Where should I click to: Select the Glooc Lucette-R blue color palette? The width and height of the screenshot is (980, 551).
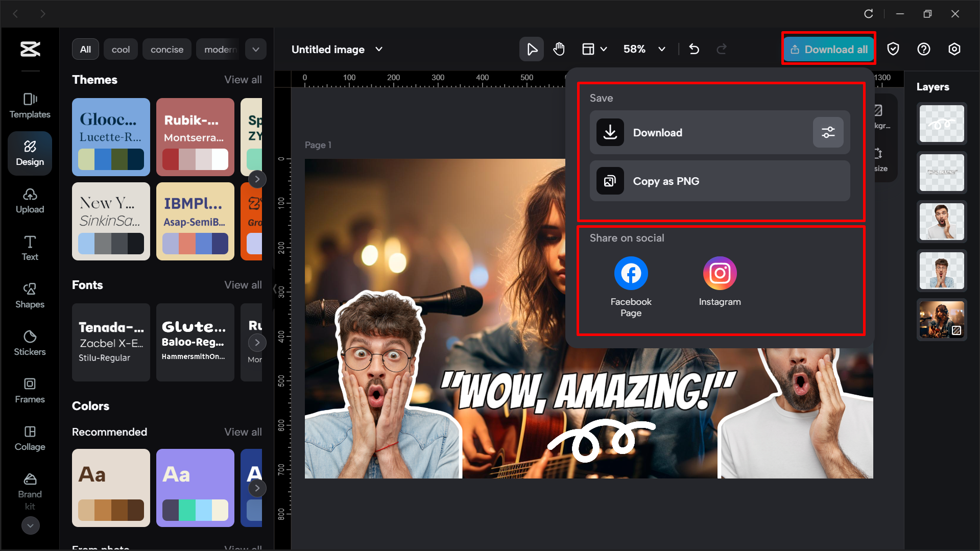click(111, 137)
